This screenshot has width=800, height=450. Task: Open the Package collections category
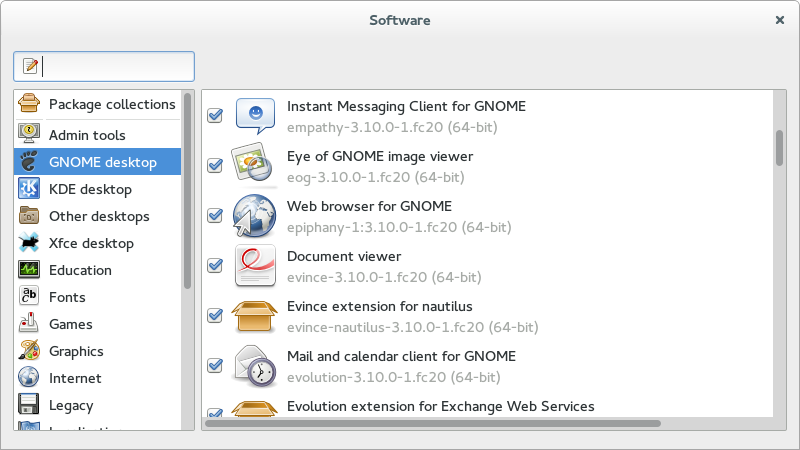click(x=111, y=104)
